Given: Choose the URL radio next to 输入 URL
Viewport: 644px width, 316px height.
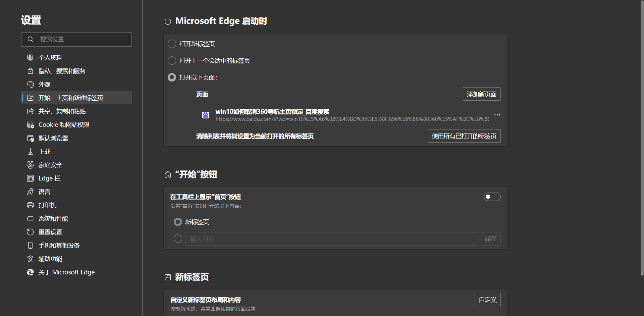Looking at the screenshot, I should click(x=178, y=239).
